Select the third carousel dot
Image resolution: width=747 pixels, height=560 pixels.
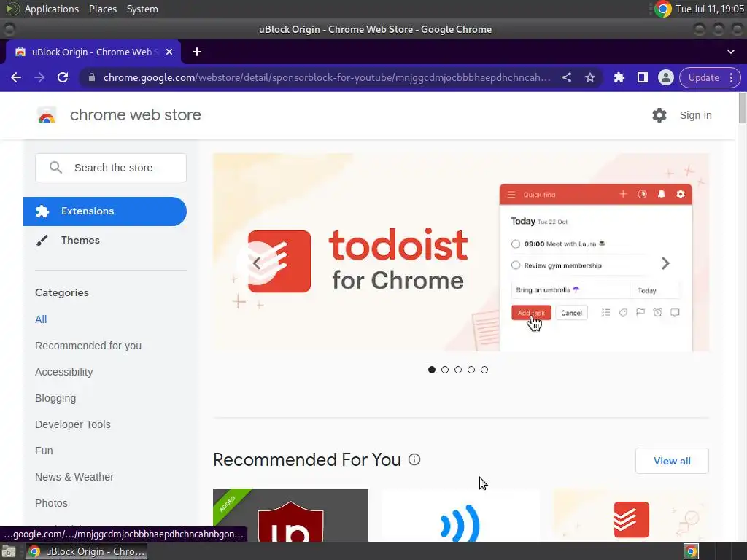(458, 370)
